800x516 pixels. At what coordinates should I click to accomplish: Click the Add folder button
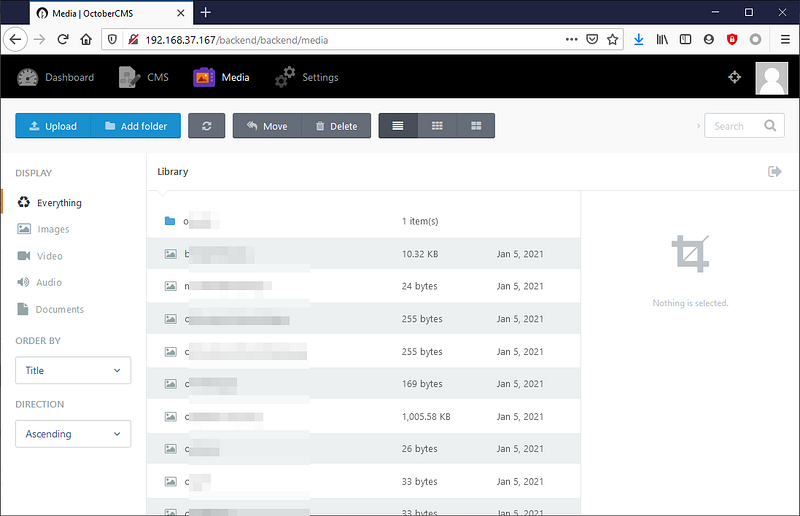point(136,126)
